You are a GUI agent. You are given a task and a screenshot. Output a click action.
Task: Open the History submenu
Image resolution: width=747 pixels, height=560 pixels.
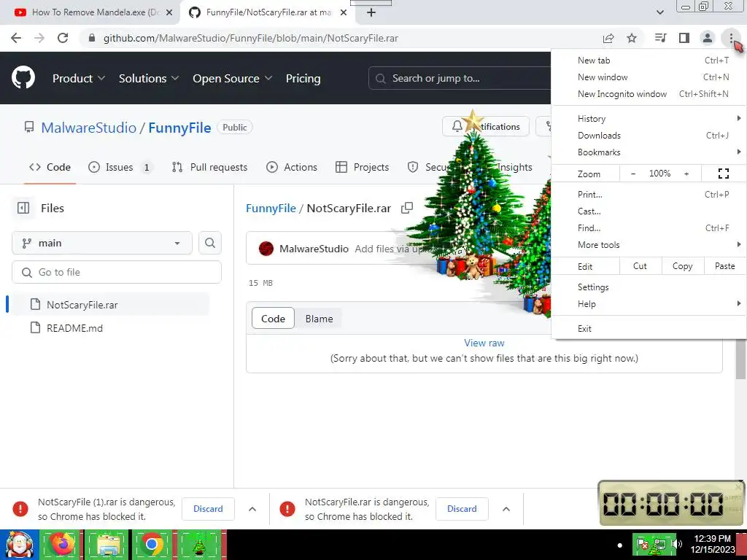tap(649, 119)
